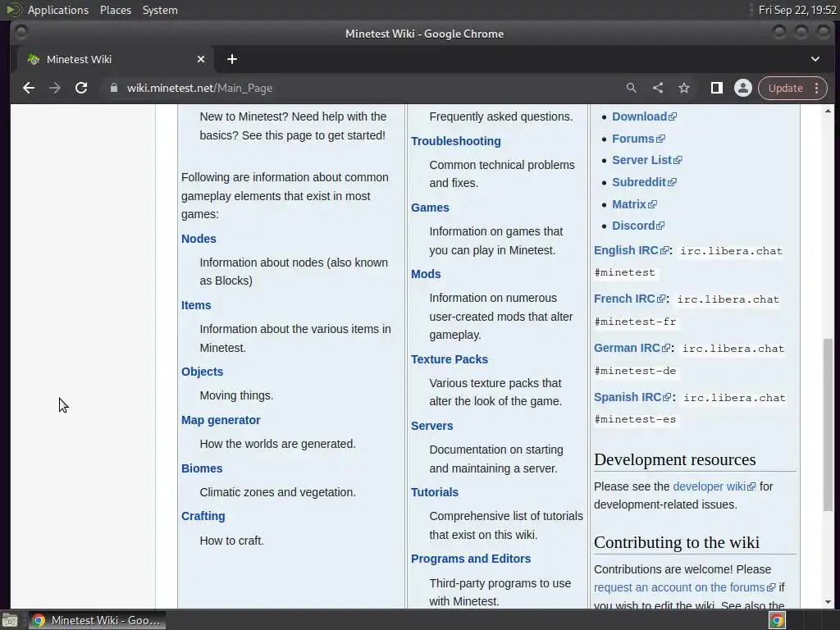The height and width of the screenshot is (630, 840).
Task: Follow the Forums external link
Action: 638,138
